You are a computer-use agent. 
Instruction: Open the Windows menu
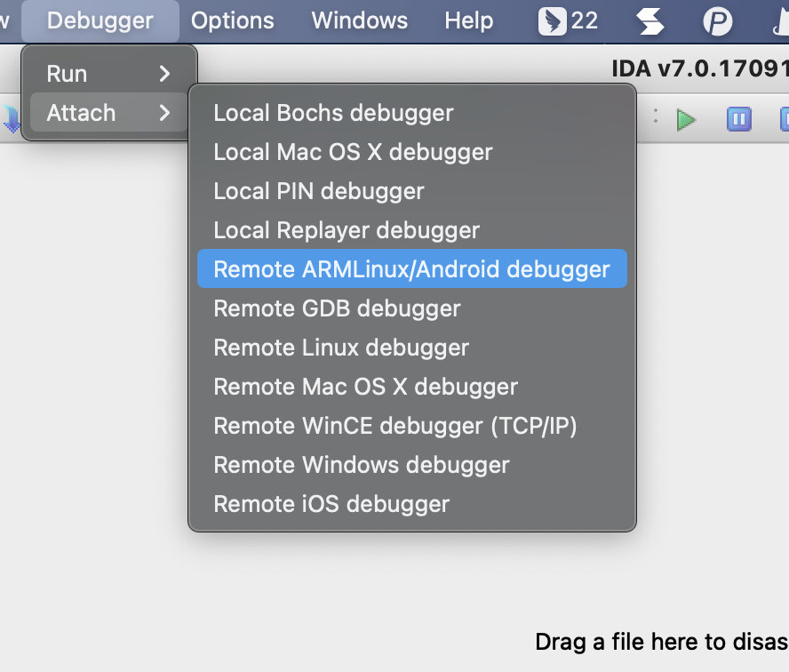[360, 20]
